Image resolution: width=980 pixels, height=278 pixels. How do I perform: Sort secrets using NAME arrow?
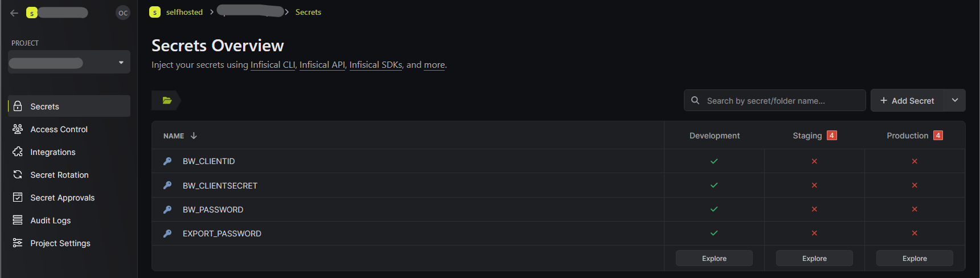click(194, 136)
